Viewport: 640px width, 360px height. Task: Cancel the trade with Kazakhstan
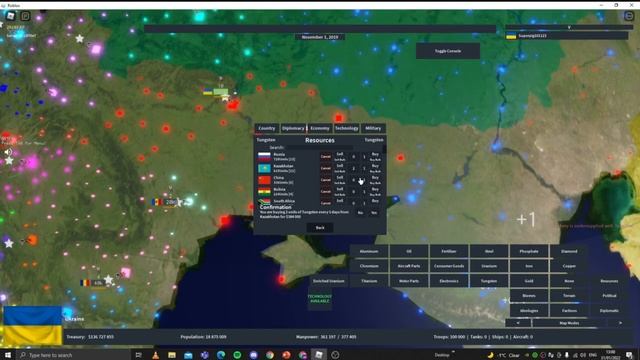coord(325,168)
